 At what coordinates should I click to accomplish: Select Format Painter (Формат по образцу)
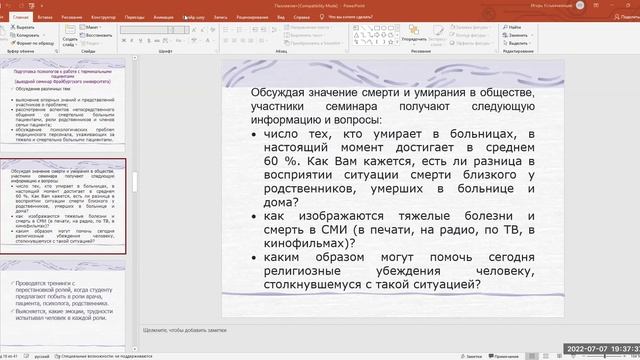point(32,43)
